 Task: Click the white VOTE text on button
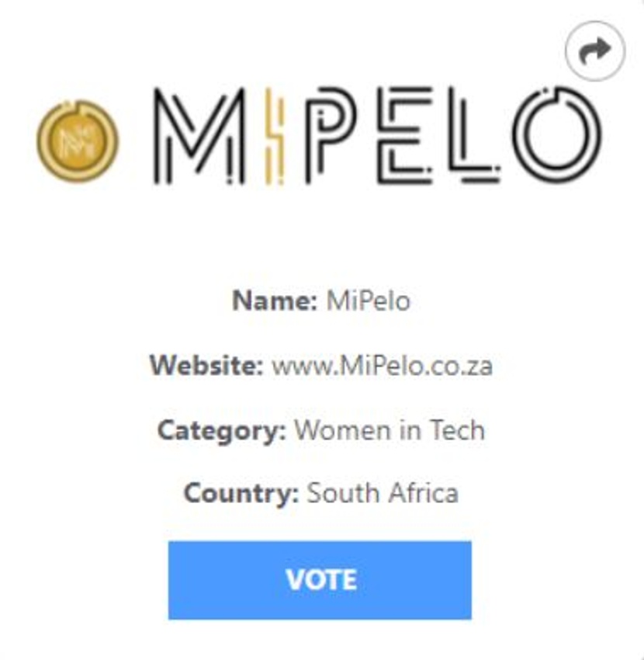[321, 580]
